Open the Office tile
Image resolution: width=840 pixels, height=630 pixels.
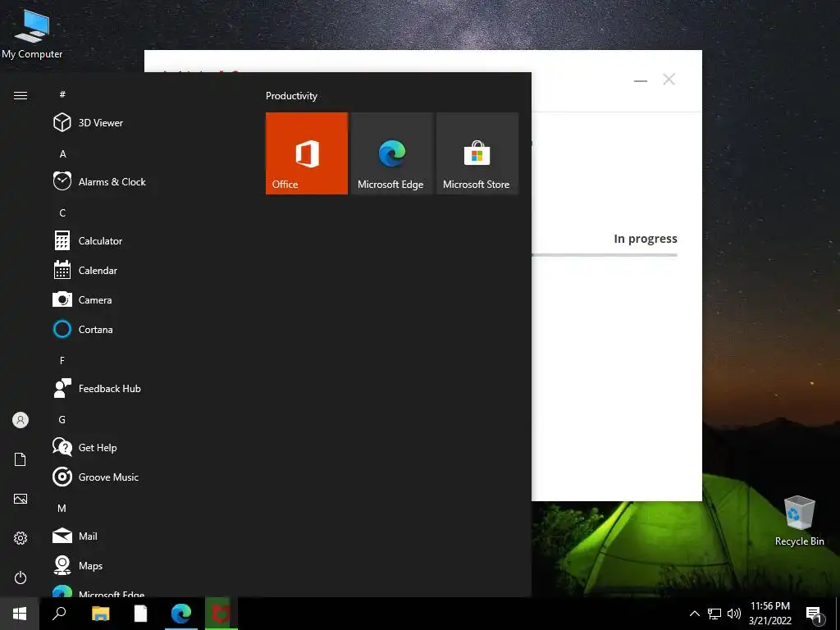307,153
